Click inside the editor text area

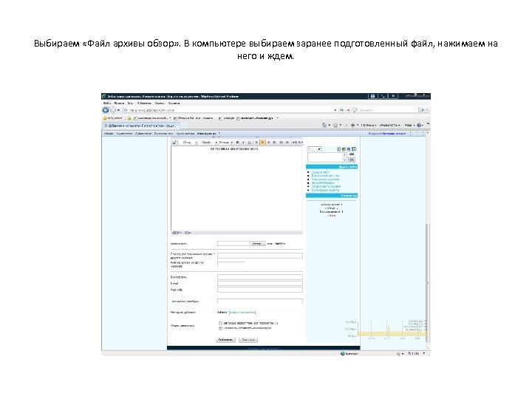click(x=236, y=190)
